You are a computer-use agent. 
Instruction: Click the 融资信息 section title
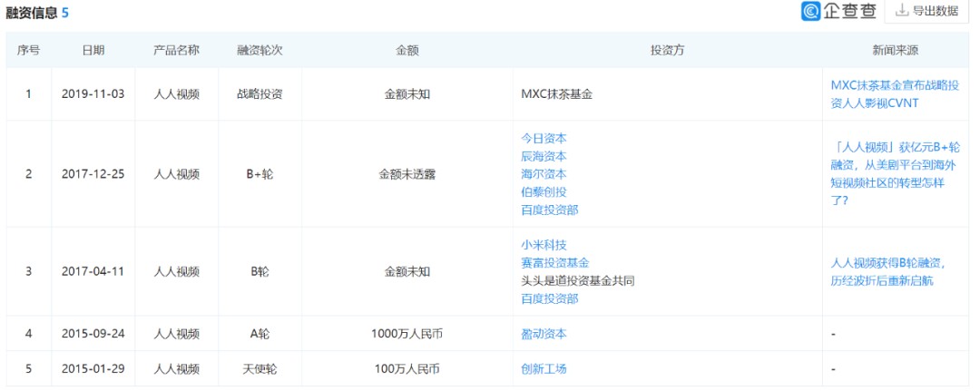32,13
